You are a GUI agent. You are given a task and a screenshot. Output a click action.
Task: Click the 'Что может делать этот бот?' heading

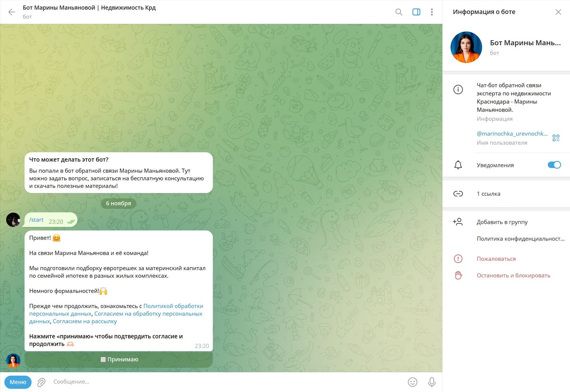pos(69,160)
